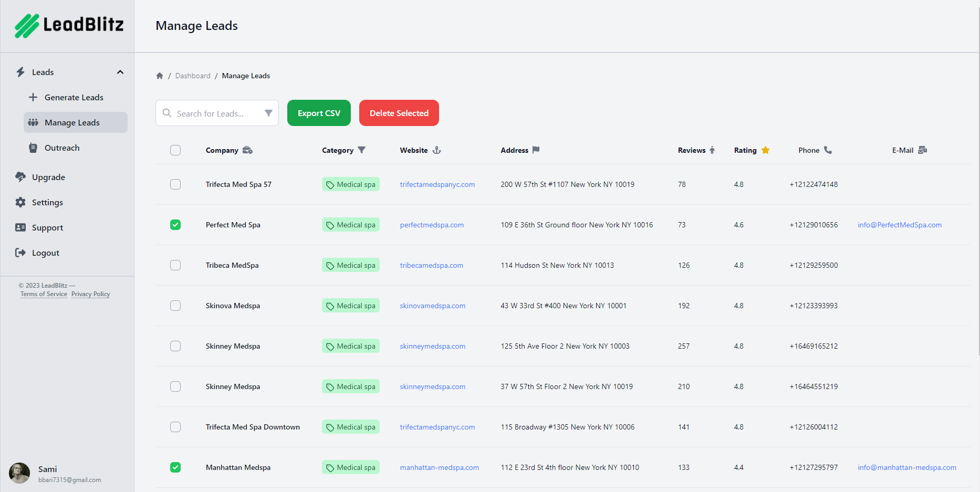
Task: Click the clipboard icon beside Outreach
Action: [x=33, y=148]
